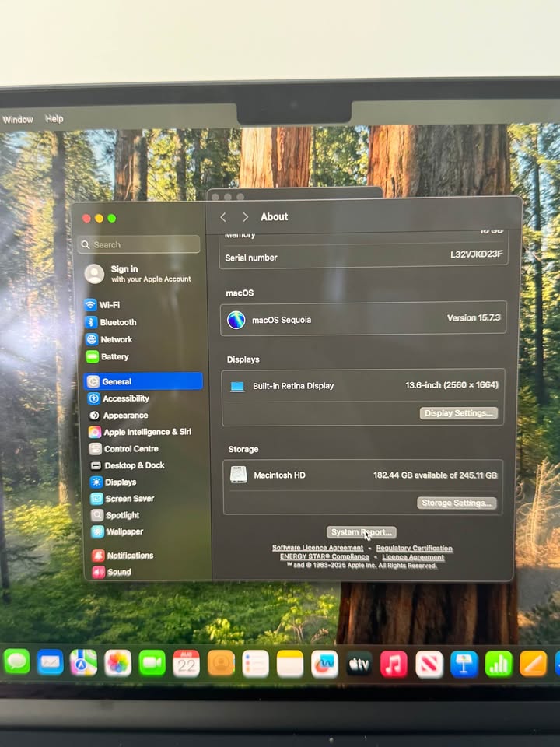Click the forward navigation arrow
This screenshot has width=560, height=747.
click(245, 217)
